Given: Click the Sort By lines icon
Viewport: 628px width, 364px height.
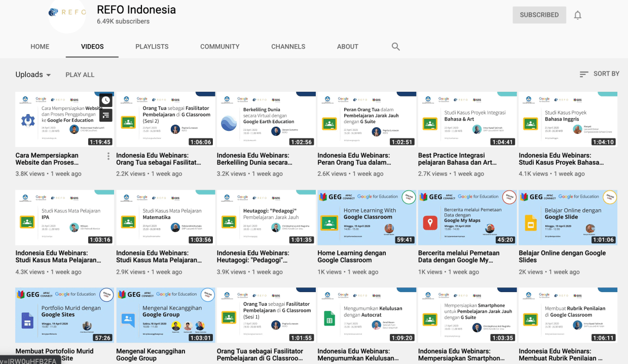Looking at the screenshot, I should [x=584, y=74].
